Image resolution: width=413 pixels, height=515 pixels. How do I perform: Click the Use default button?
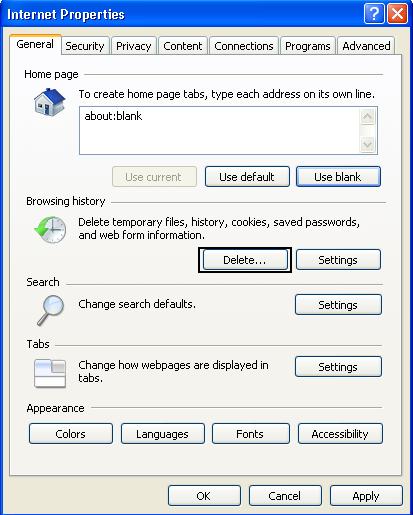click(247, 177)
